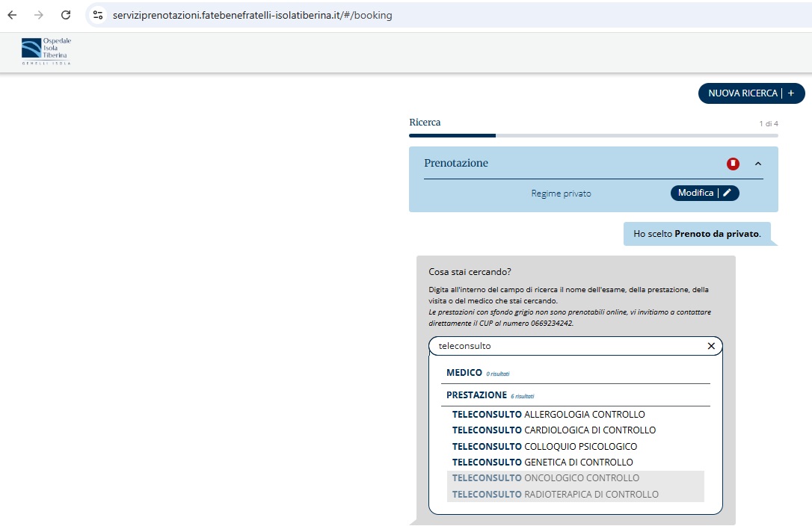This screenshot has height=532, width=812.
Task: Click greyed Teleconsulto Oncologico Controllo
Action: click(546, 478)
